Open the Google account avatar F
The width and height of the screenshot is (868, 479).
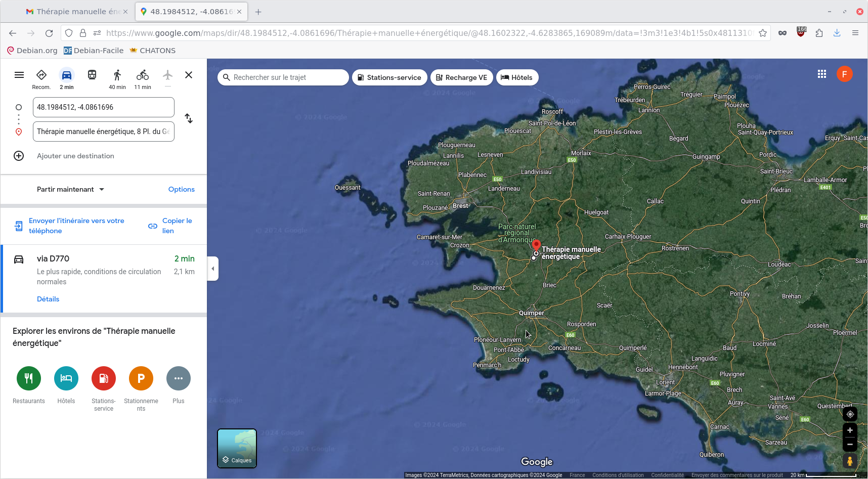click(845, 74)
